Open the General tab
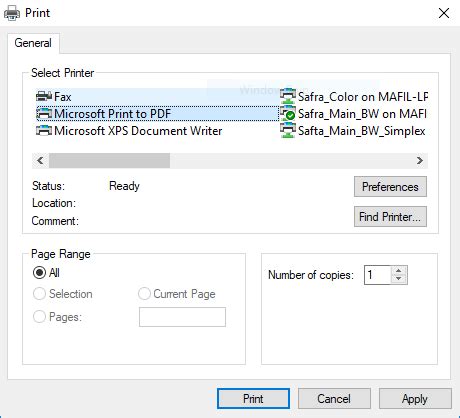This screenshot has width=460, height=418. click(x=33, y=43)
